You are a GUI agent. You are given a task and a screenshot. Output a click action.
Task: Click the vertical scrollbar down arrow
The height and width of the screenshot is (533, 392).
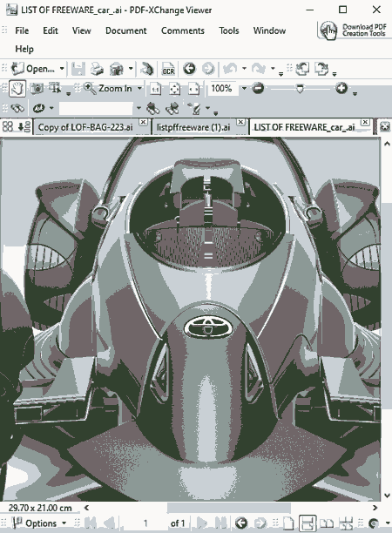pos(387,496)
